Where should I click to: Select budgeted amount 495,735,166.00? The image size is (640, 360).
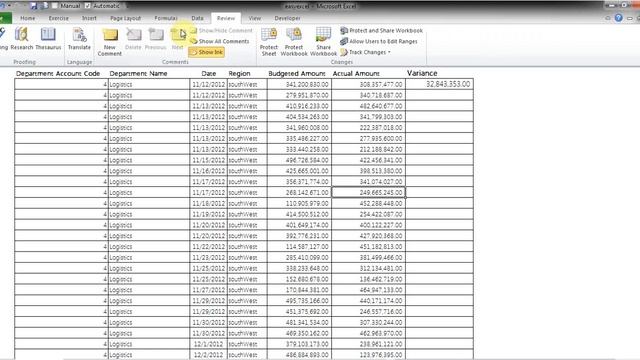(x=299, y=301)
